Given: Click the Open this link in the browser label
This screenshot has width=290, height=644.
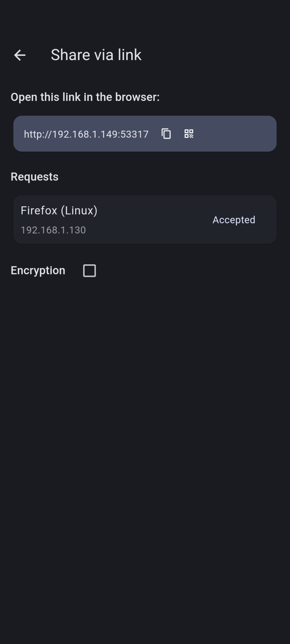Looking at the screenshot, I should [x=85, y=97].
